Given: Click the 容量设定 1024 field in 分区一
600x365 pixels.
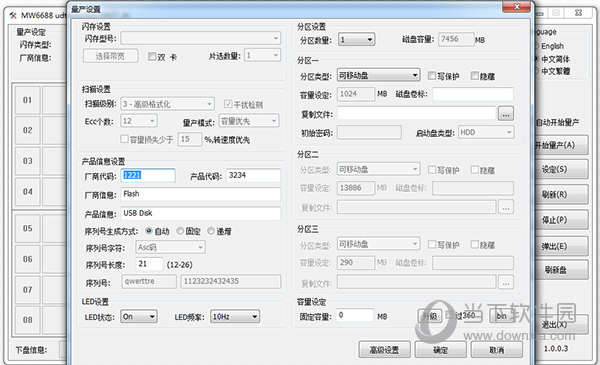Looking at the screenshot, I should click(x=356, y=94).
